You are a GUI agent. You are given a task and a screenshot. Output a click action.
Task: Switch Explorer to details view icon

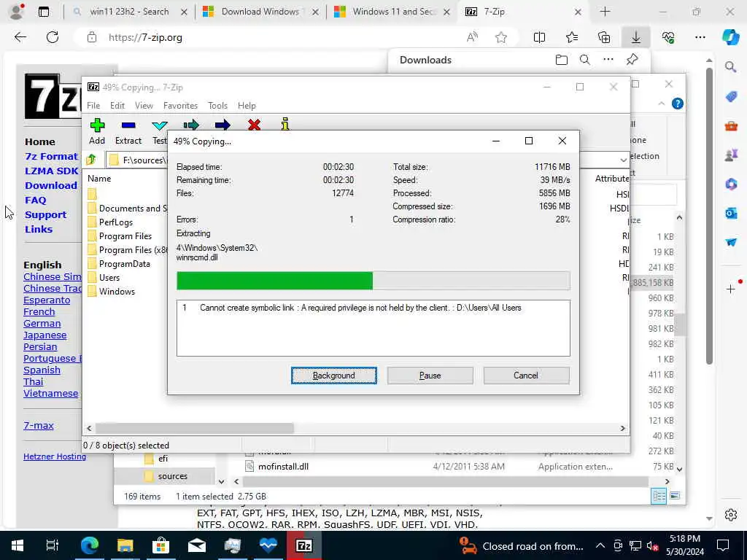click(x=659, y=496)
